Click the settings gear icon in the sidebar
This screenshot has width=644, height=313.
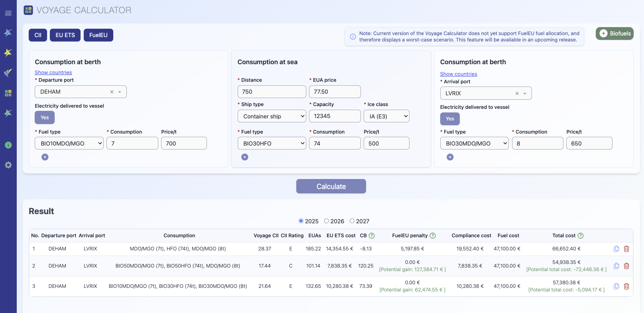(x=8, y=165)
